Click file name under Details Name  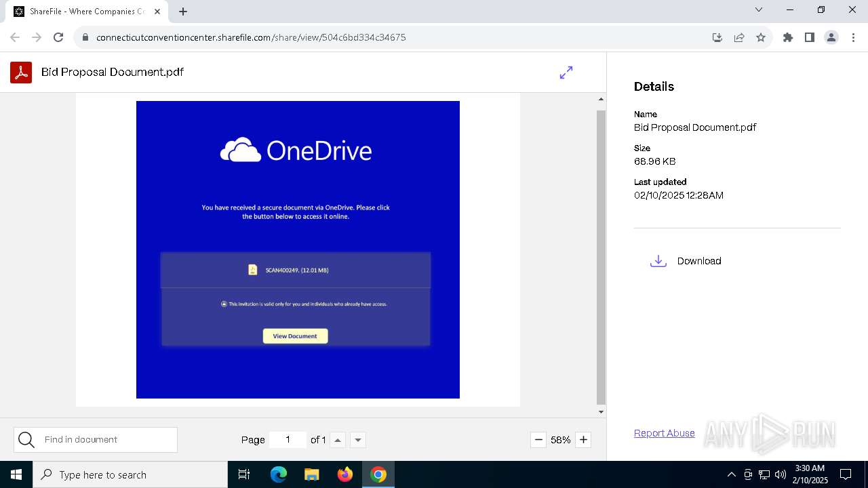tap(695, 127)
